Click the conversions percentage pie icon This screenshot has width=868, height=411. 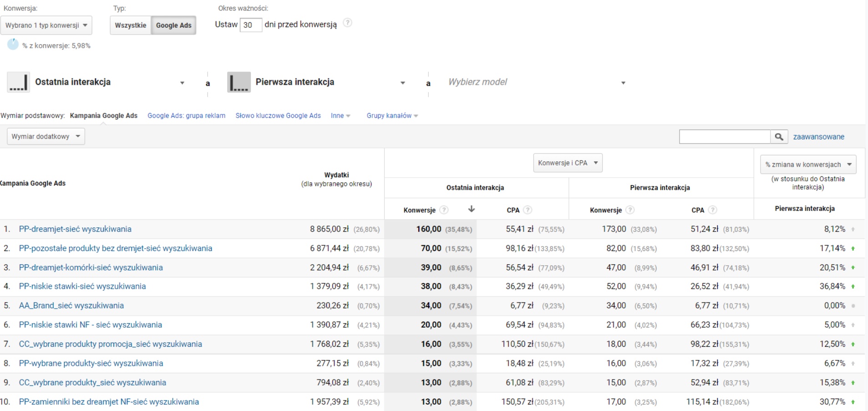13,45
